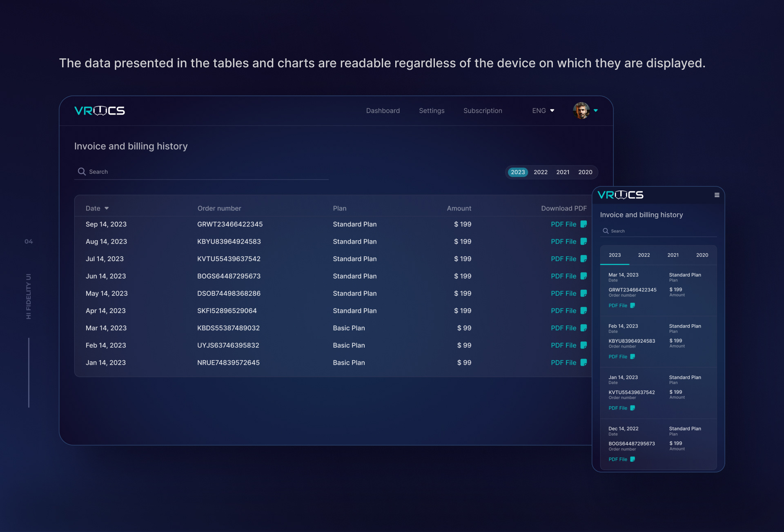Viewport: 784px width, 532px height.
Task: Click PDF file icon for Sep 14, 2023
Action: [584, 224]
